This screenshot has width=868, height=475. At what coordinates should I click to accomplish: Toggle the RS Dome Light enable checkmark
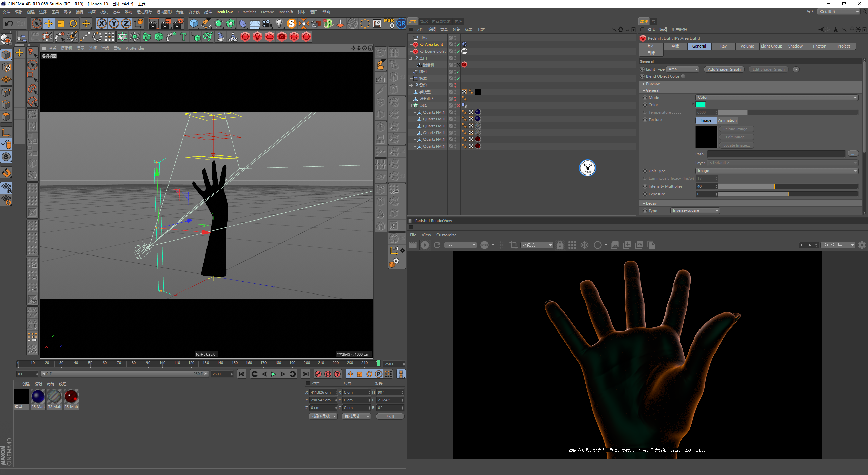point(458,51)
